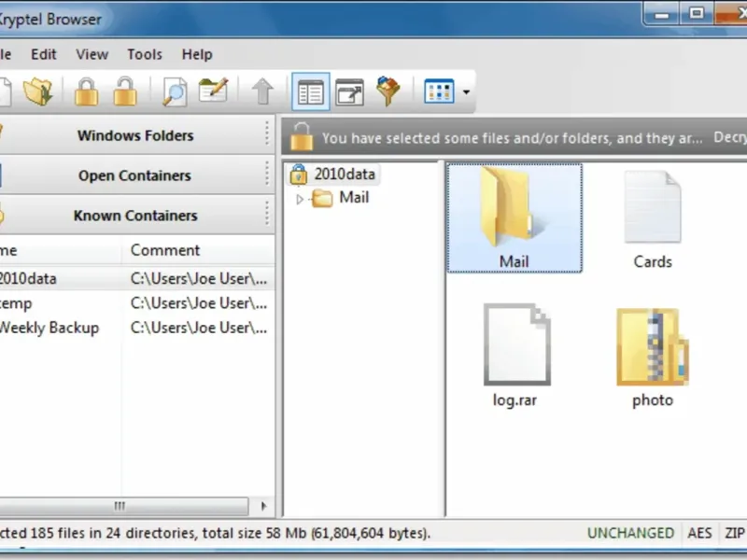This screenshot has width=747, height=560.
Task: Select the Weekly Backup container row
Action: click(137, 328)
